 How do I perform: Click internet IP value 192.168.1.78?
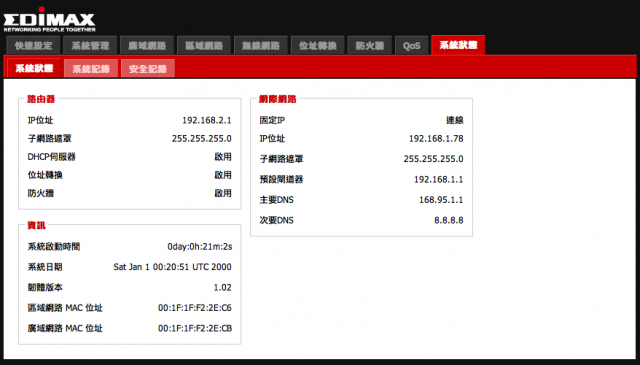pos(436,139)
